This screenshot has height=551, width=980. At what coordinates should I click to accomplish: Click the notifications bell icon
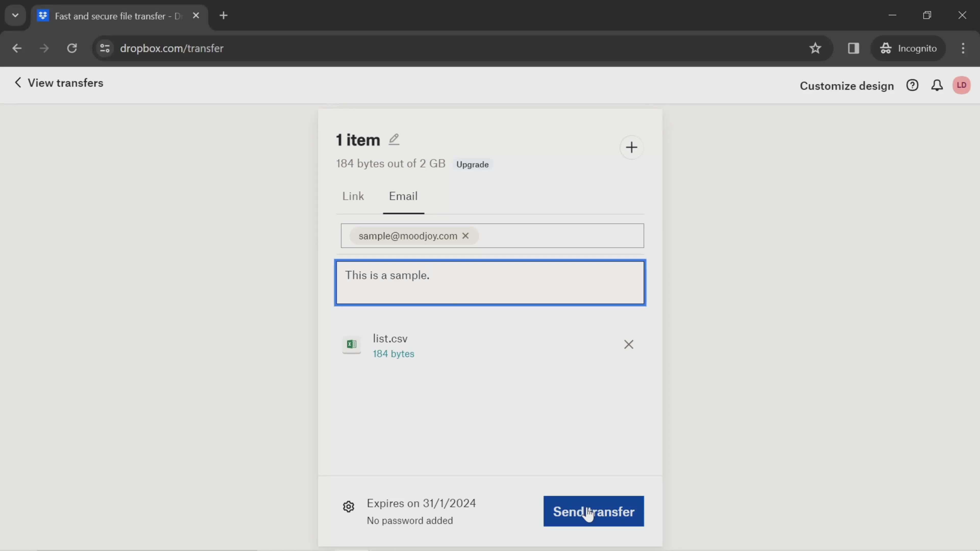[938, 85]
